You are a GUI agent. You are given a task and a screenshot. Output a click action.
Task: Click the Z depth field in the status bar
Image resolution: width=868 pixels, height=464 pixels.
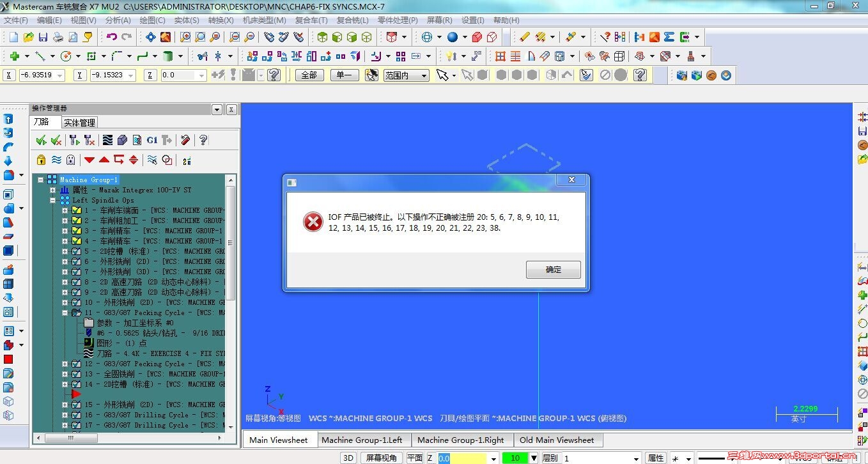point(461,458)
